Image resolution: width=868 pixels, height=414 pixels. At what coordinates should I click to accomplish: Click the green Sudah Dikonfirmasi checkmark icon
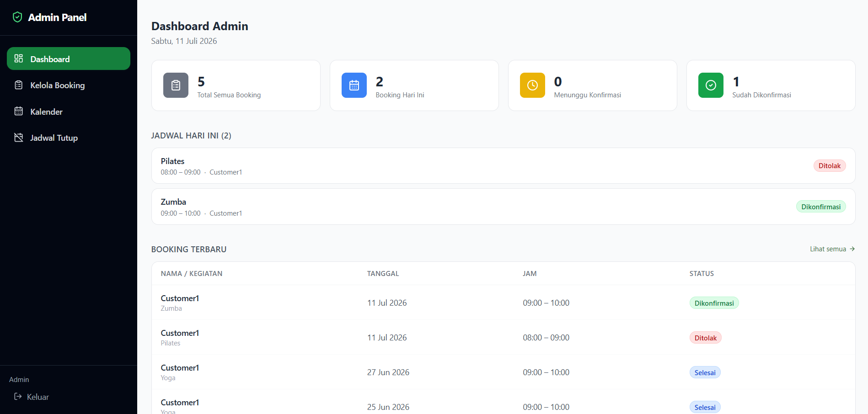pyautogui.click(x=711, y=85)
